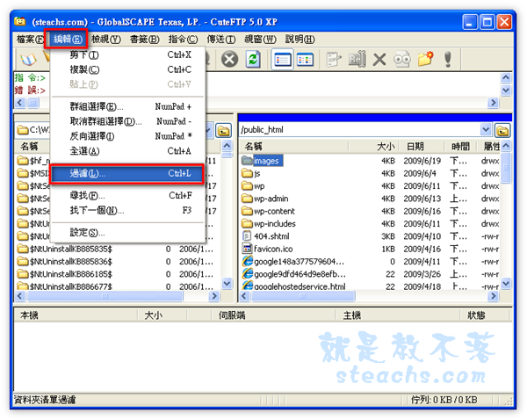The width and height of the screenshot is (527, 420).
Task: Select the wp-includes folder icon
Action: pos(247,223)
